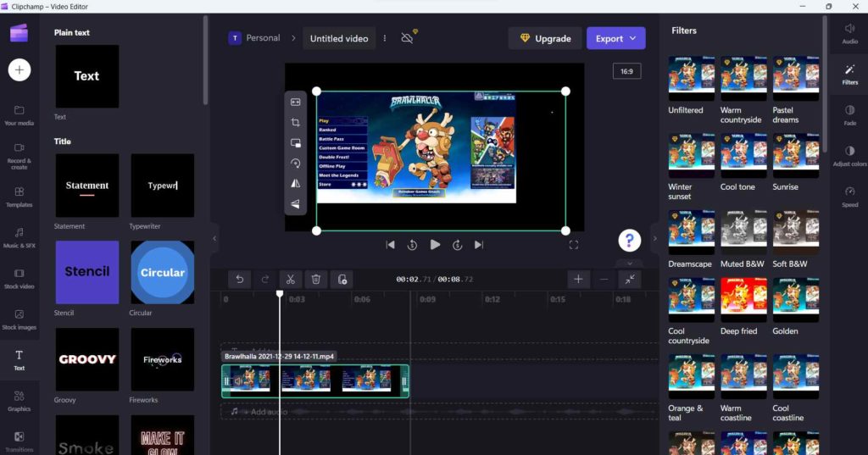This screenshot has height=455, width=868.
Task: Open the Fade properties tab
Action: point(849,115)
